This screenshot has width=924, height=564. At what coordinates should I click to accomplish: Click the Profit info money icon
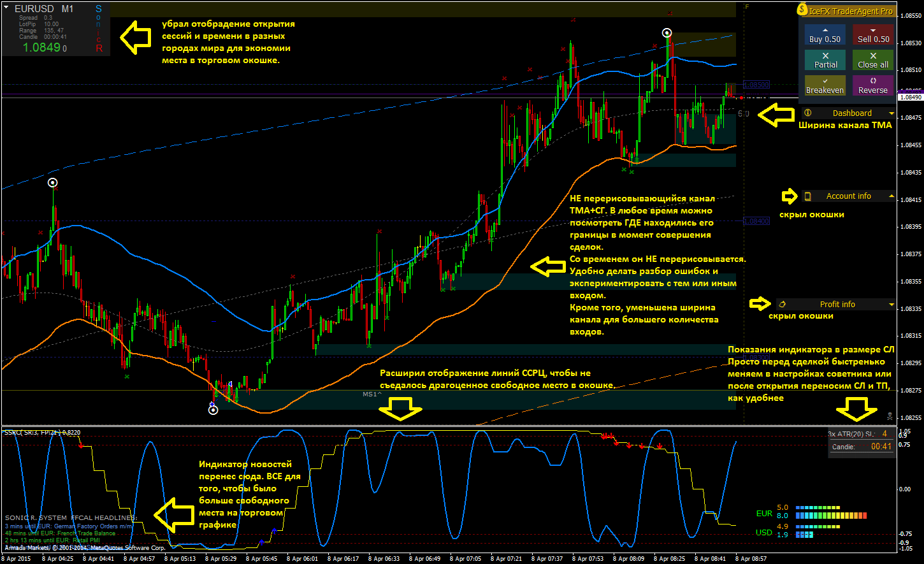click(x=782, y=305)
